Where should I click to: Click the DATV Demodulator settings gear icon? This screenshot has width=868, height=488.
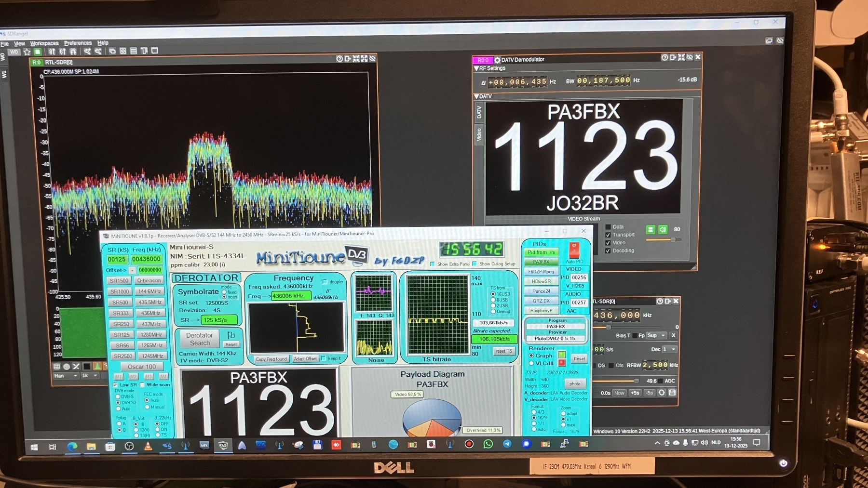tap(497, 60)
